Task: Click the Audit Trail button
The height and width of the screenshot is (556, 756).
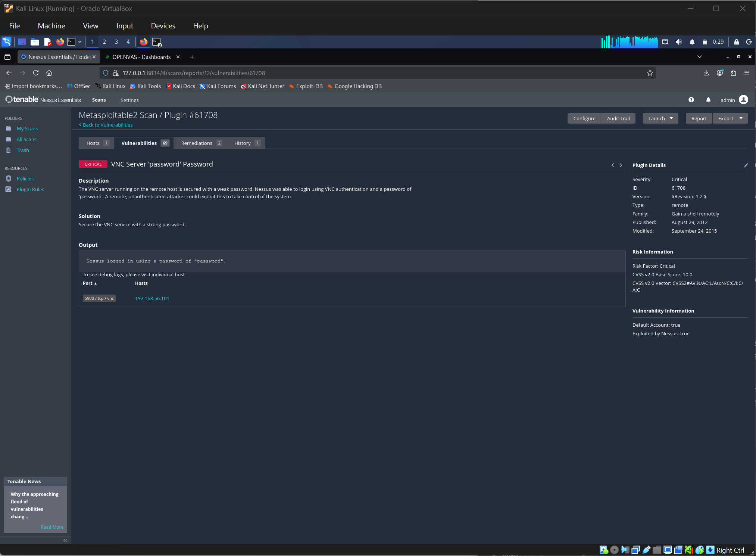Action: (x=618, y=118)
